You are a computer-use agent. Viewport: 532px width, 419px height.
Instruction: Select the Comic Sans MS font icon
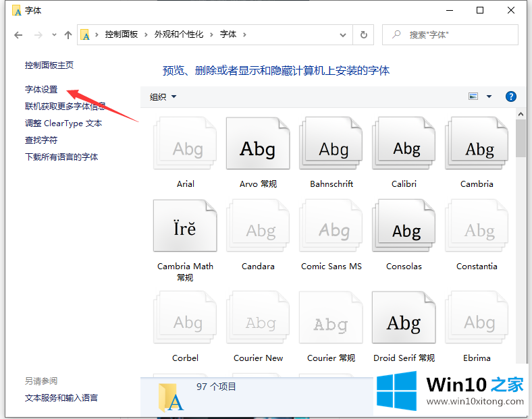331,225
